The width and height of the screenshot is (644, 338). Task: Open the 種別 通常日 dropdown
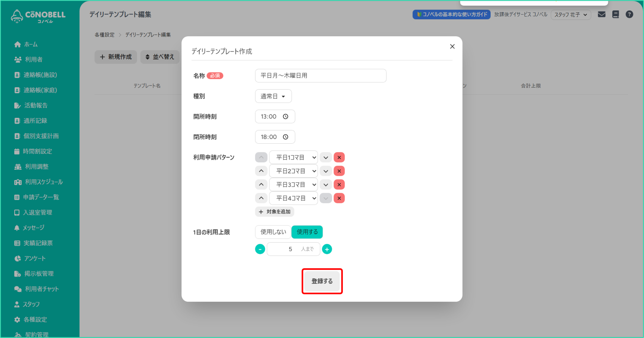[x=273, y=96]
